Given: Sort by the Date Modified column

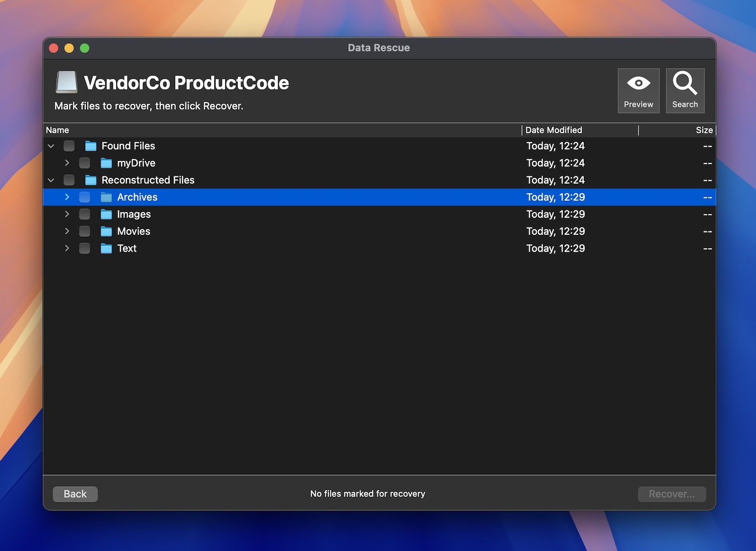Looking at the screenshot, I should coord(554,130).
